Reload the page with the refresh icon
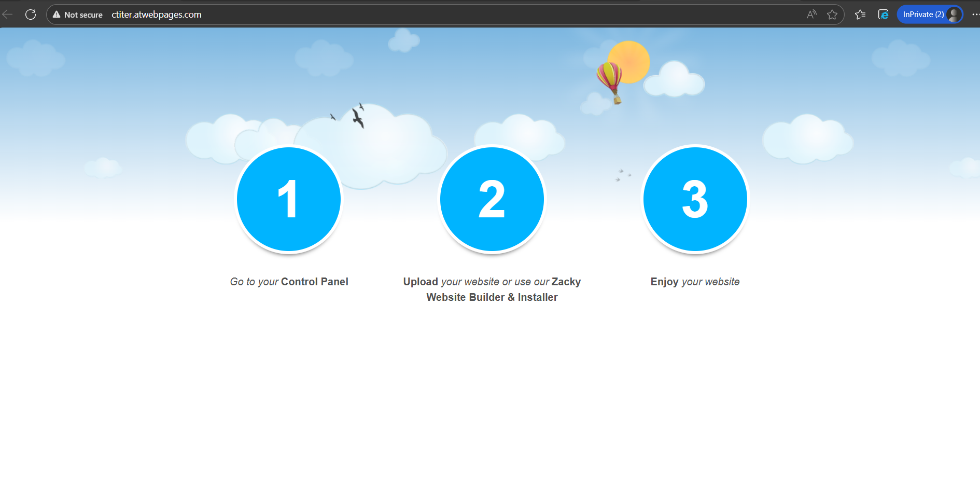Image resolution: width=980 pixels, height=499 pixels. 31,15
